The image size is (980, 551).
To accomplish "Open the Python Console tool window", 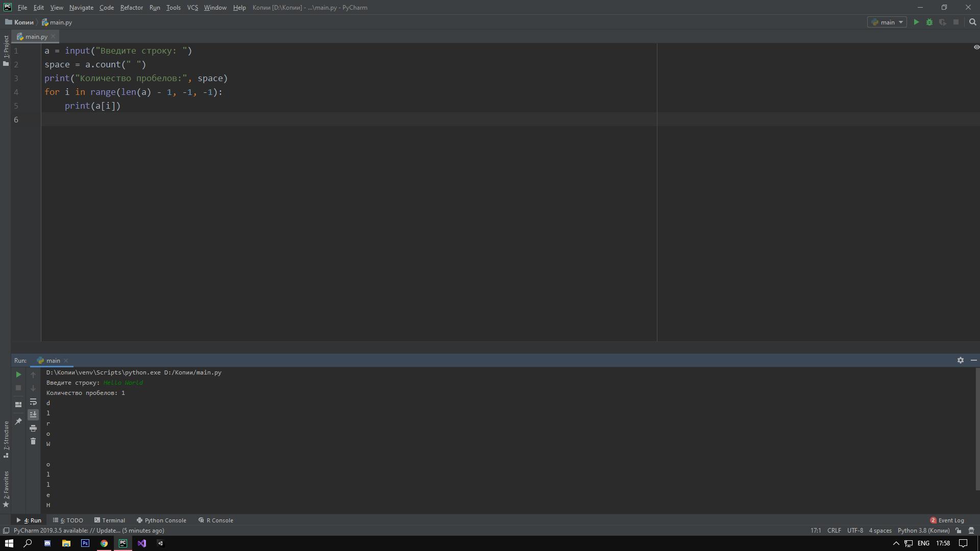I will (x=161, y=520).
